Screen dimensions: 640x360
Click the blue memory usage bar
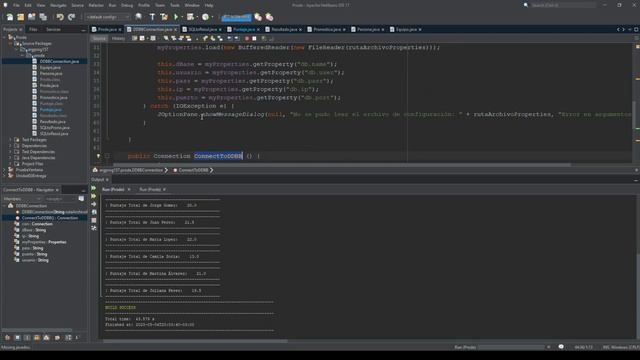pyautogui.click(x=236, y=17)
